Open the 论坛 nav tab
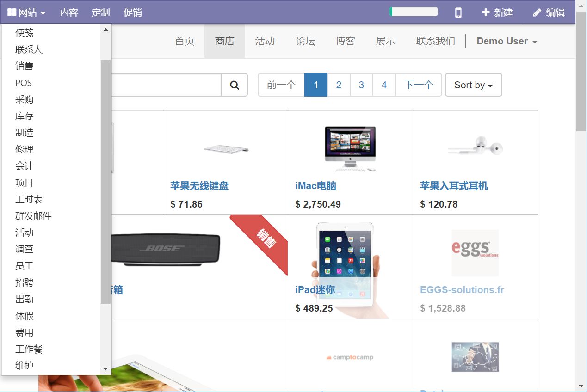 tap(305, 41)
